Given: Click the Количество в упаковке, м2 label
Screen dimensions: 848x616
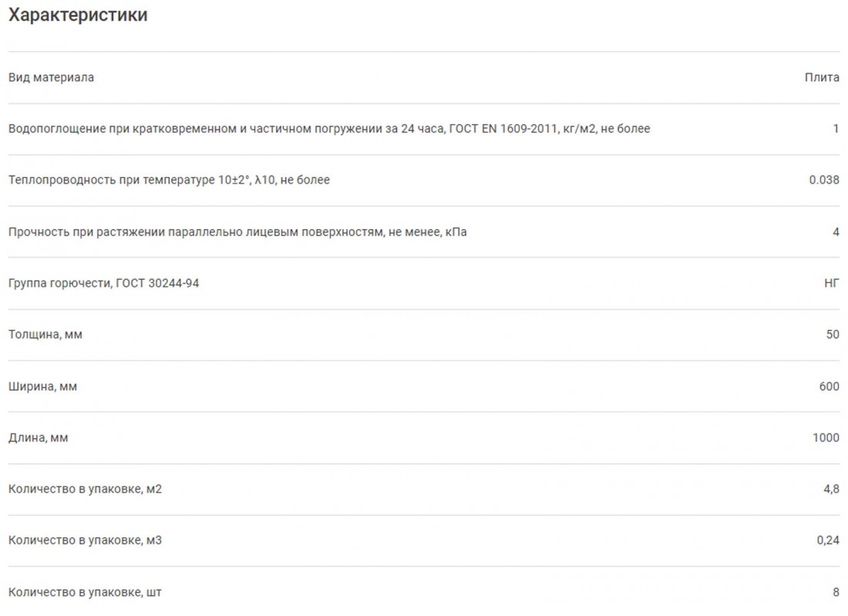Looking at the screenshot, I should [x=85, y=489].
